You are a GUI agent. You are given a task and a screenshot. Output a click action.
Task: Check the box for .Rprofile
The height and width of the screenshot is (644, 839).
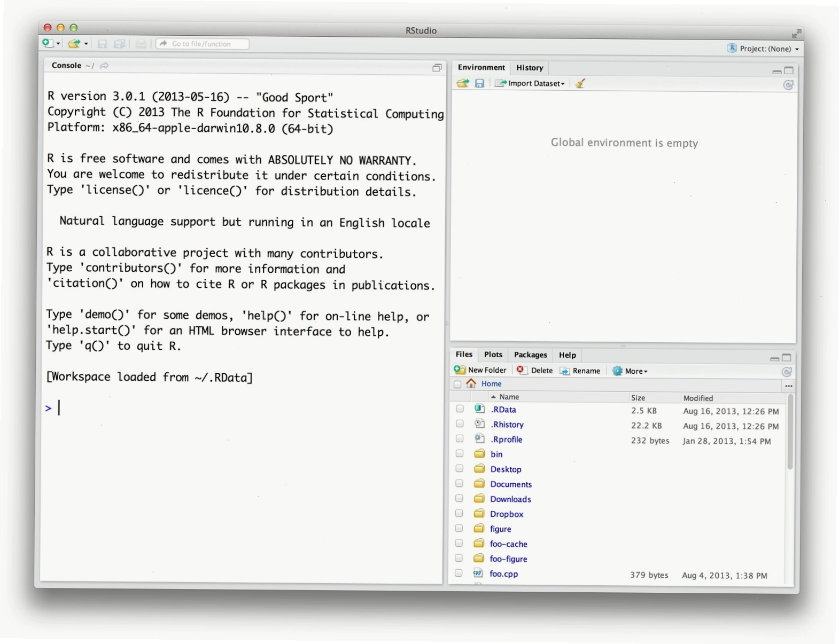click(460, 439)
